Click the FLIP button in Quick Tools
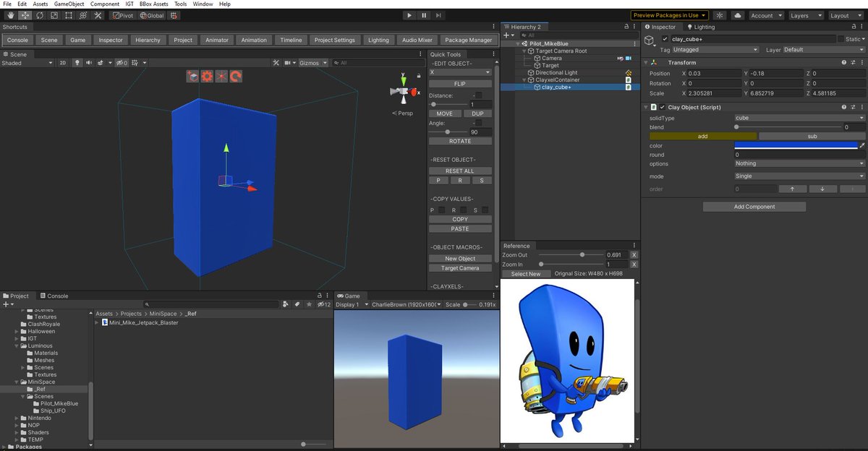868x451 pixels. coord(461,82)
